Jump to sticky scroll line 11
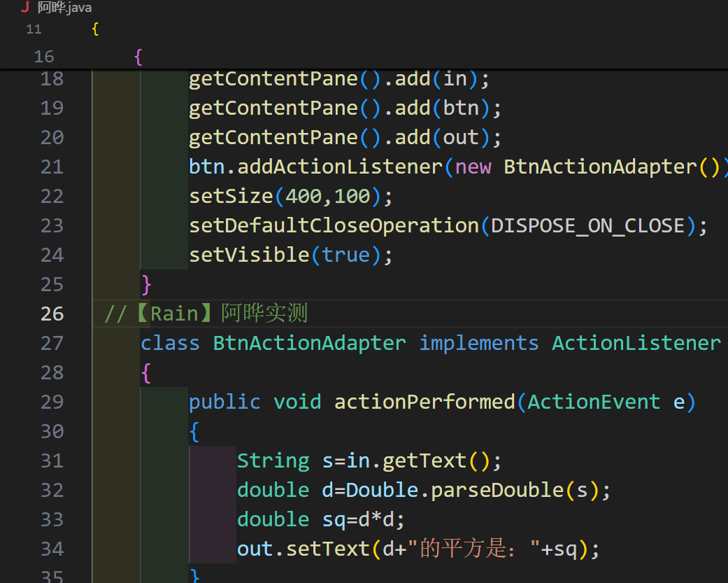 (34, 29)
